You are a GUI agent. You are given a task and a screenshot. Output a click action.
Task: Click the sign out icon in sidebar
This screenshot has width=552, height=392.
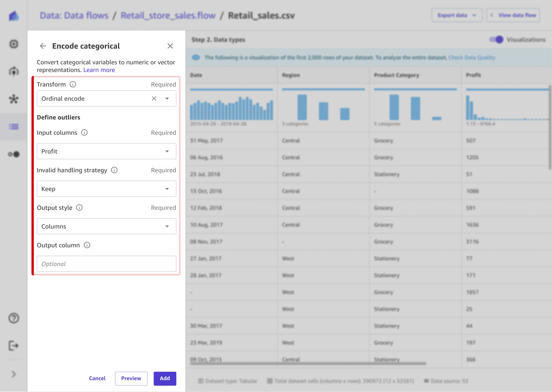14,346
